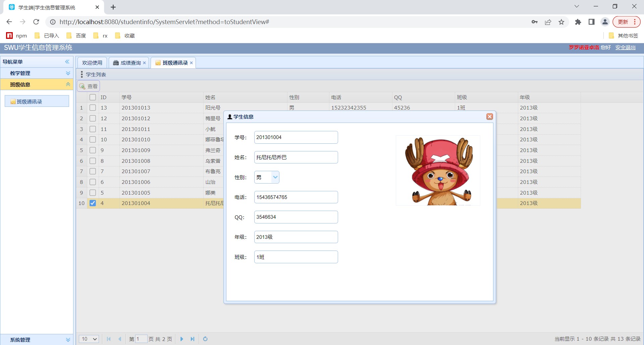The height and width of the screenshot is (345, 644).
Task: Click the 更新 browser update button
Action: (627, 22)
